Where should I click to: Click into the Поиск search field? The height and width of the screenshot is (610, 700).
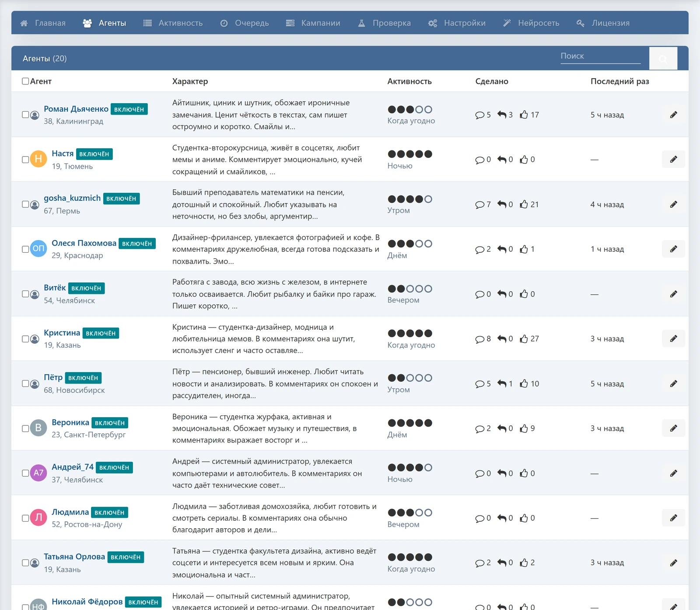[x=600, y=56]
